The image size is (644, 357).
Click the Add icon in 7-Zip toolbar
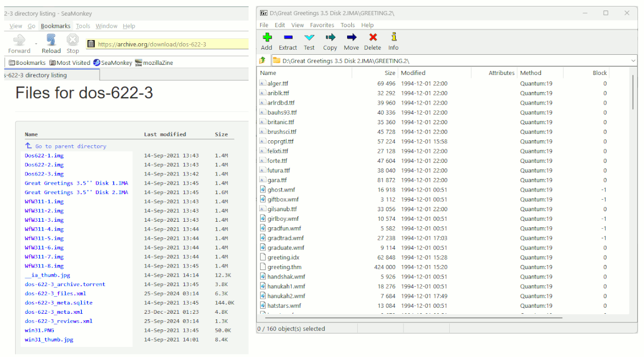point(267,37)
